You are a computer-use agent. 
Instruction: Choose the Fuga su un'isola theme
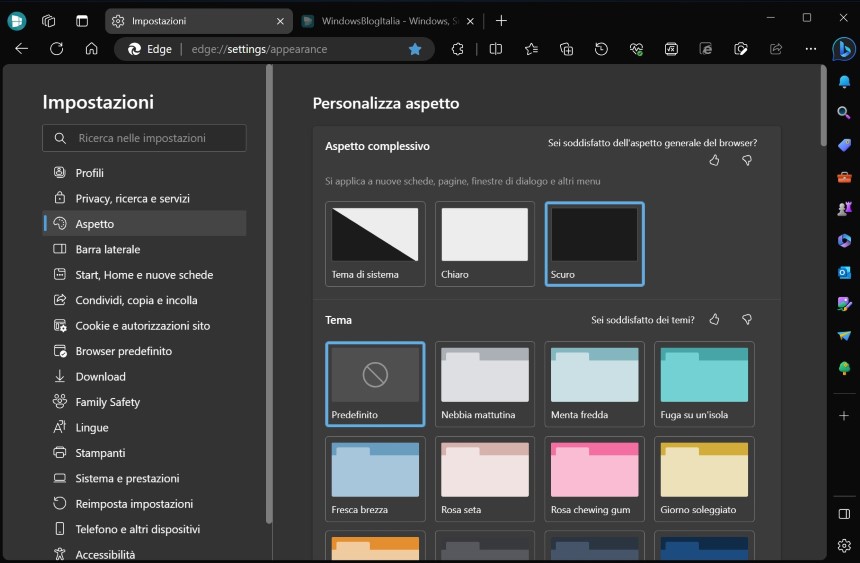tap(704, 384)
